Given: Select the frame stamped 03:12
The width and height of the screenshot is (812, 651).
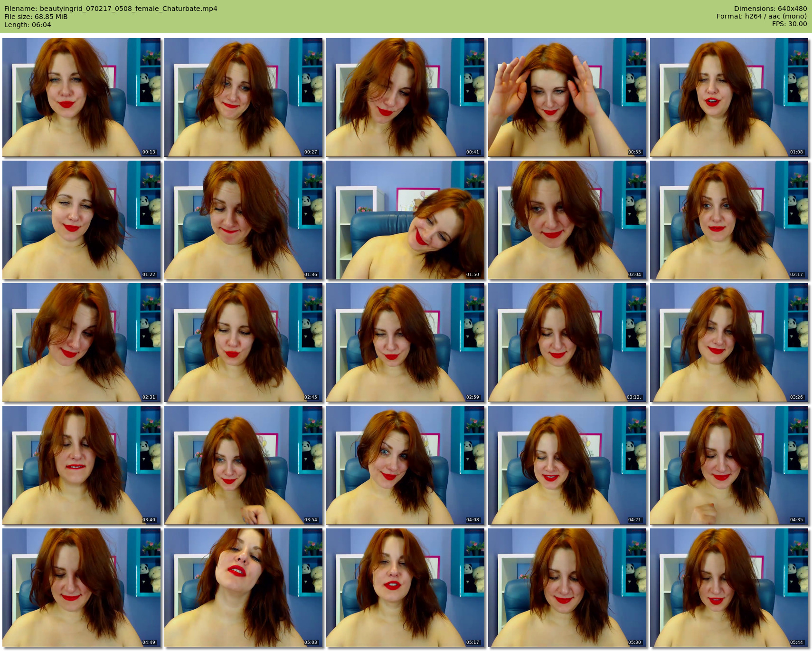Looking at the screenshot, I should (x=567, y=343).
